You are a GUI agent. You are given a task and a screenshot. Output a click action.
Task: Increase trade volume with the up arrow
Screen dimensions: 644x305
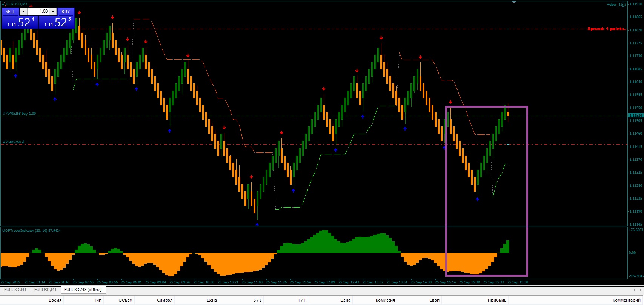tap(53, 12)
